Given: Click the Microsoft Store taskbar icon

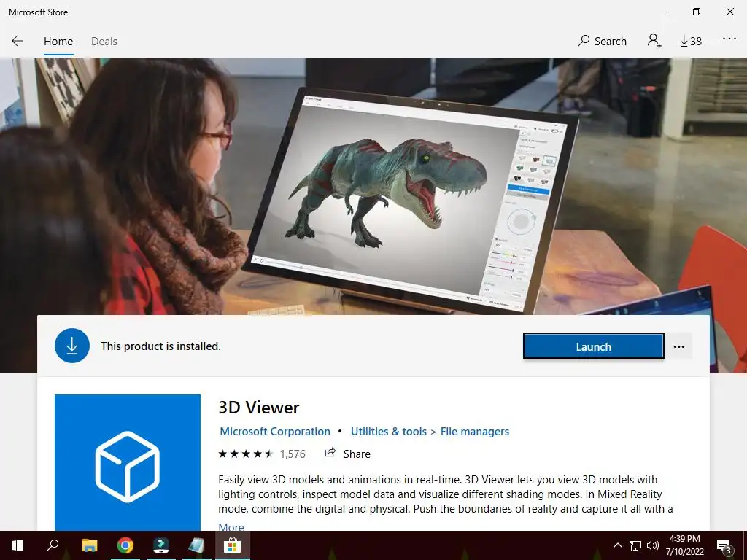Looking at the screenshot, I should click(x=233, y=545).
